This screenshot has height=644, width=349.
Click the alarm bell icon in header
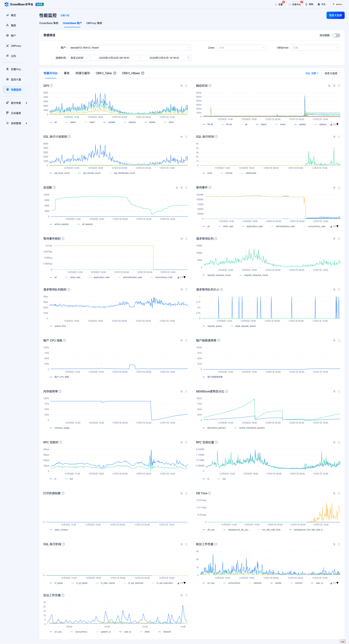276,5
